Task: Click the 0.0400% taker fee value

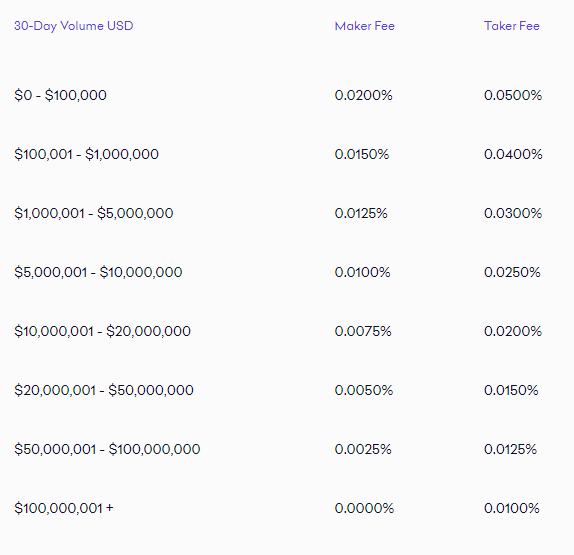Action: click(513, 154)
